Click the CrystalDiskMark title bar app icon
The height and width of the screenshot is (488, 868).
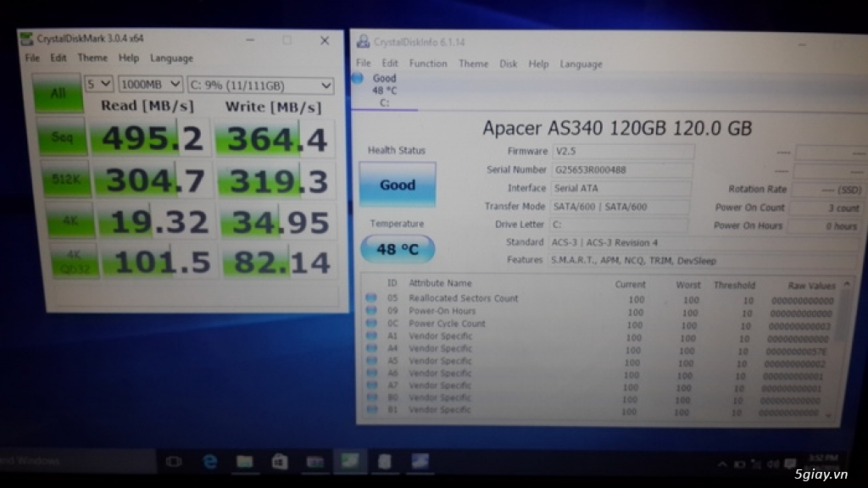(26, 38)
